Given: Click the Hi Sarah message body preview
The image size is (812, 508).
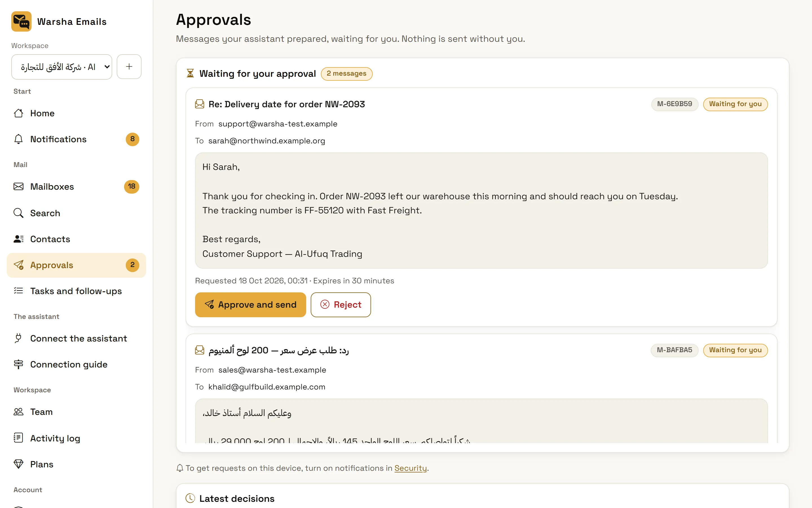Looking at the screenshot, I should tap(481, 211).
